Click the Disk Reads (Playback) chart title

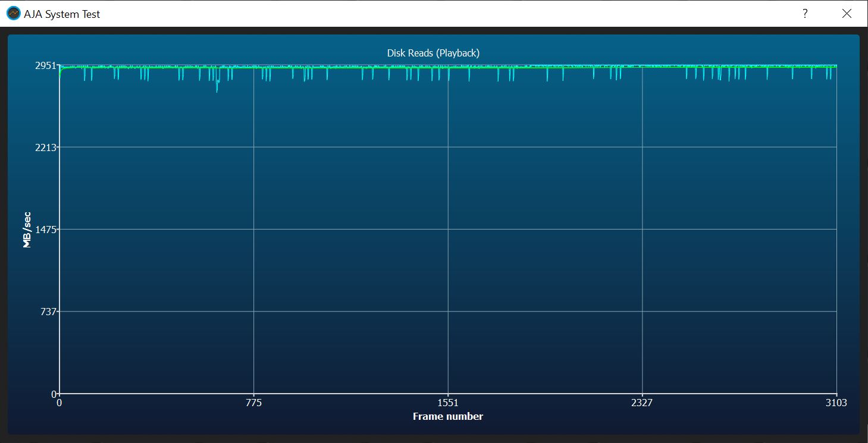pyautogui.click(x=433, y=53)
